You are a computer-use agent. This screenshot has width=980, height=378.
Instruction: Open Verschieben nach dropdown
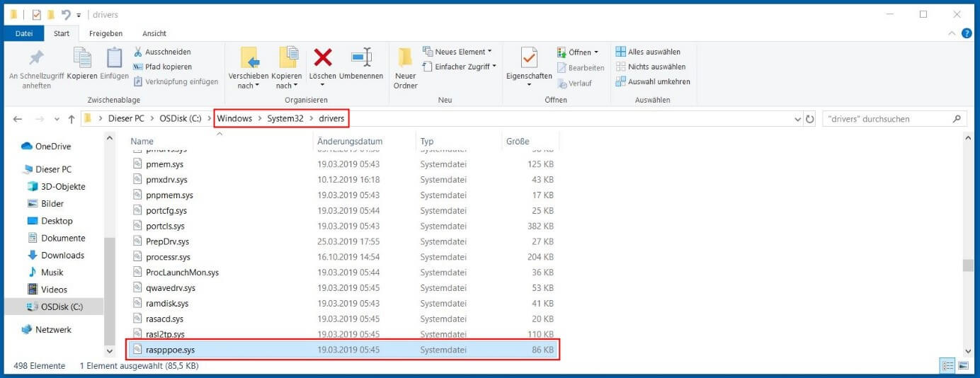[248, 69]
